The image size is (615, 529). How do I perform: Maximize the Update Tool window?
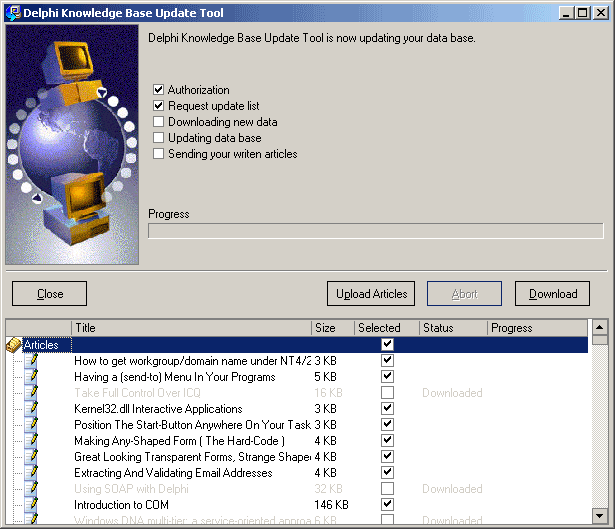coord(583,13)
